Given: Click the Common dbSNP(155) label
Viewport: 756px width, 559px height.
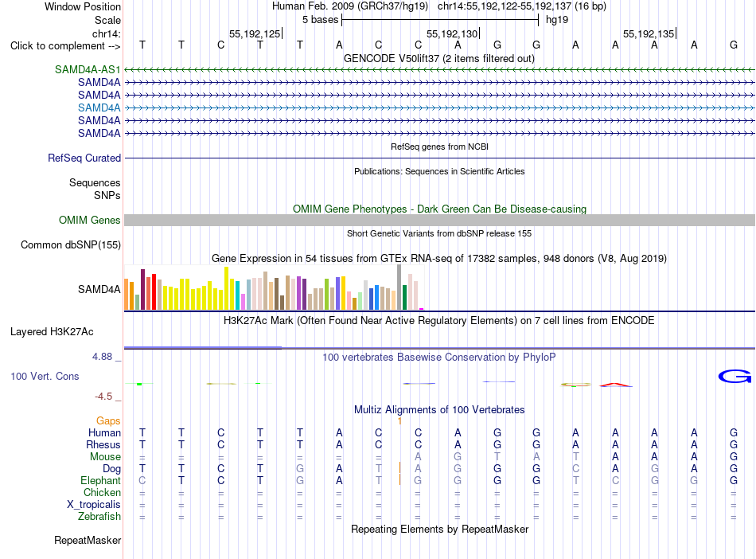Looking at the screenshot, I should tap(70, 244).
